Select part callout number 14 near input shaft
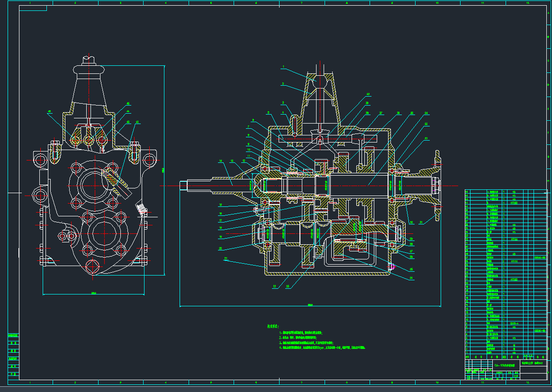 pos(220,161)
